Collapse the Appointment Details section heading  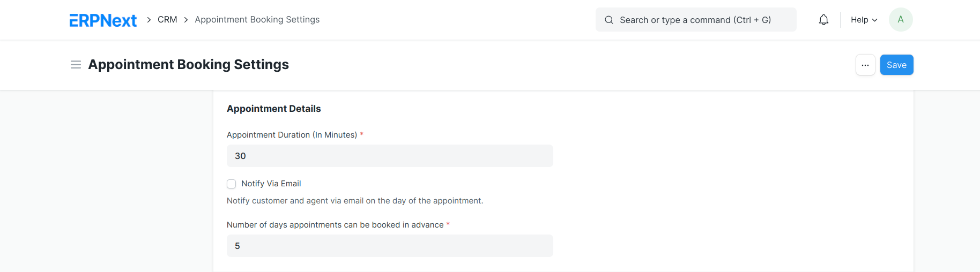(273, 109)
